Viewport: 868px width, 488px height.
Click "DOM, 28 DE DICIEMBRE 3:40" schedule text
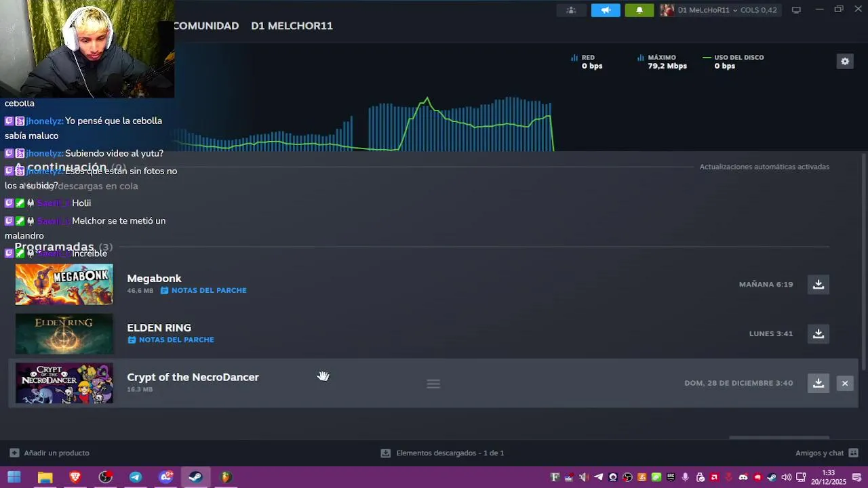[x=738, y=384]
